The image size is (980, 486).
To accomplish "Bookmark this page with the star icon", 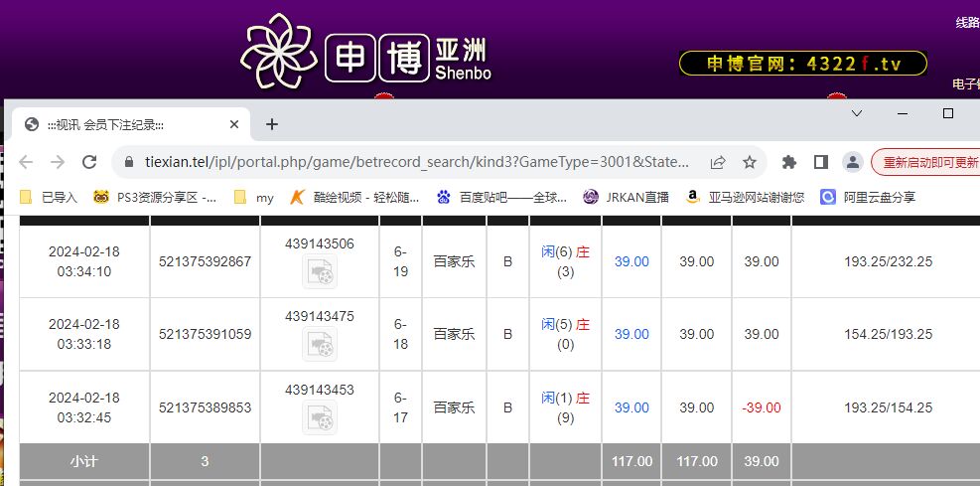I will [750, 162].
